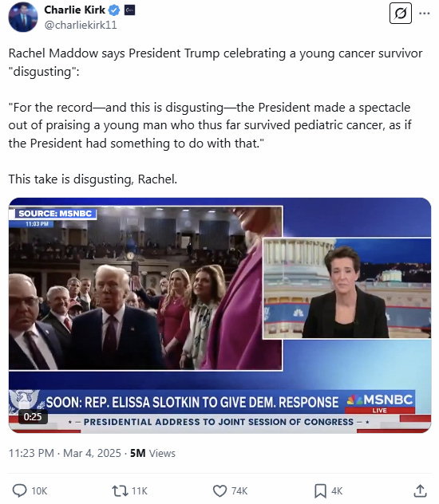This screenshot has width=439, height=504.
Task: Click the 5M Views counter
Action: point(152,453)
